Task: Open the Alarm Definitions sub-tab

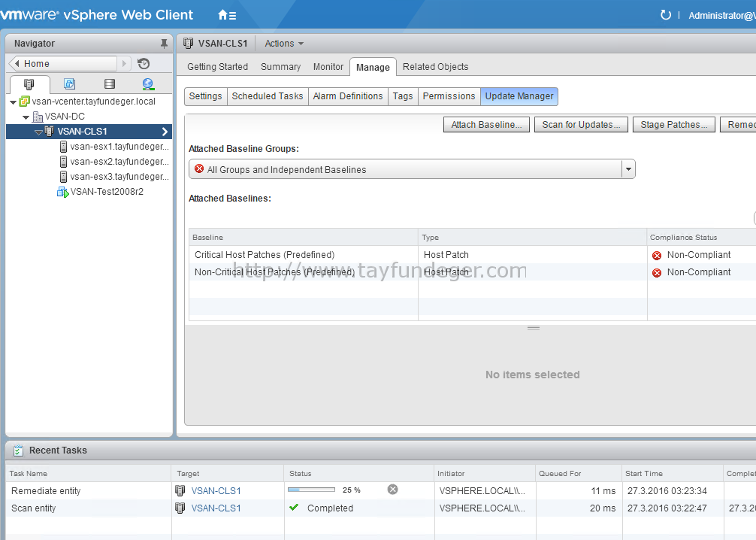Action: click(348, 96)
